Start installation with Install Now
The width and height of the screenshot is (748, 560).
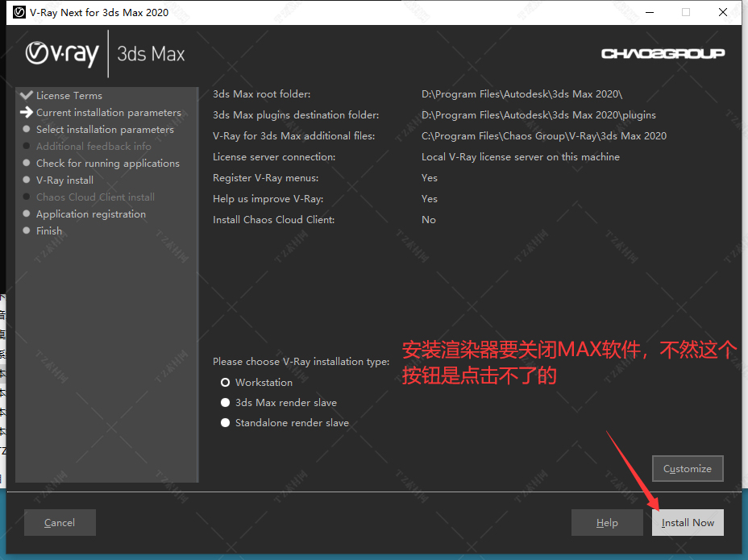[x=688, y=522]
